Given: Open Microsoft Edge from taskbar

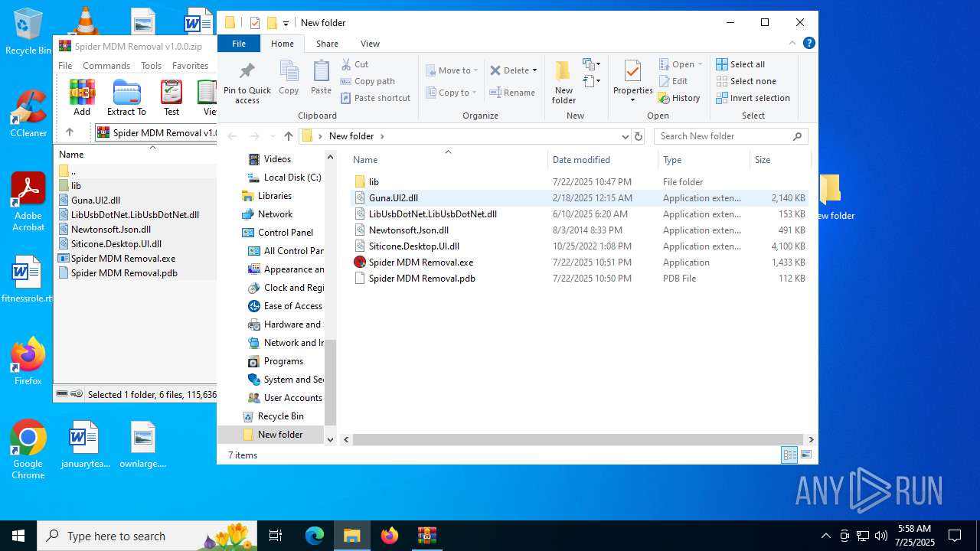Looking at the screenshot, I should 315,536.
